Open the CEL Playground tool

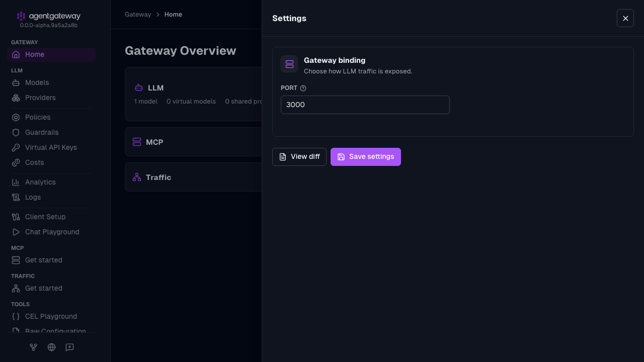coord(51,316)
